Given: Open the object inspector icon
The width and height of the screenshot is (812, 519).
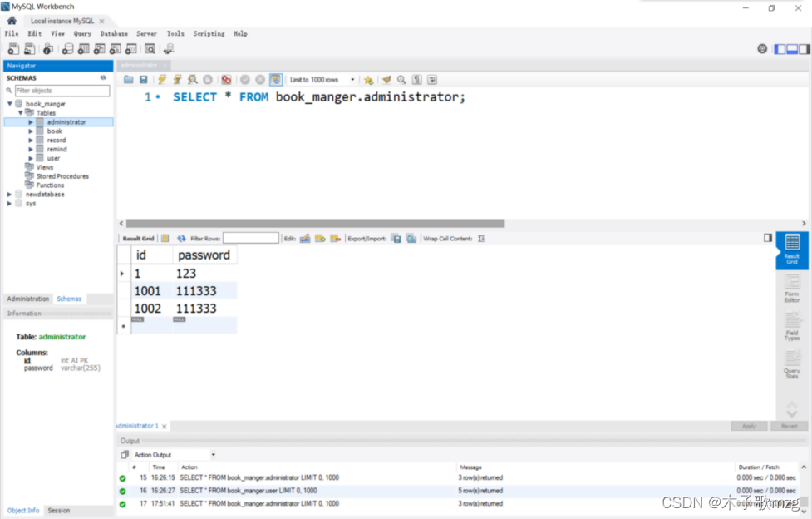Looking at the screenshot, I should (x=47, y=49).
